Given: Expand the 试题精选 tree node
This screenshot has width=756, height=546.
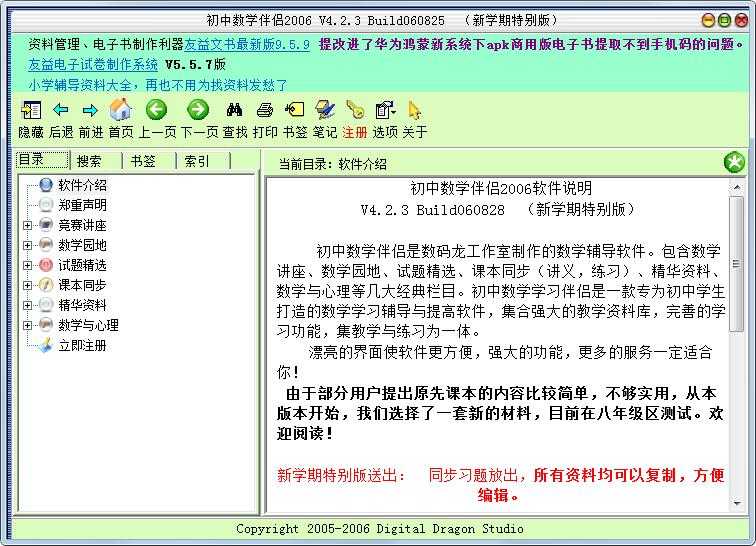Looking at the screenshot, I should pos(28,265).
